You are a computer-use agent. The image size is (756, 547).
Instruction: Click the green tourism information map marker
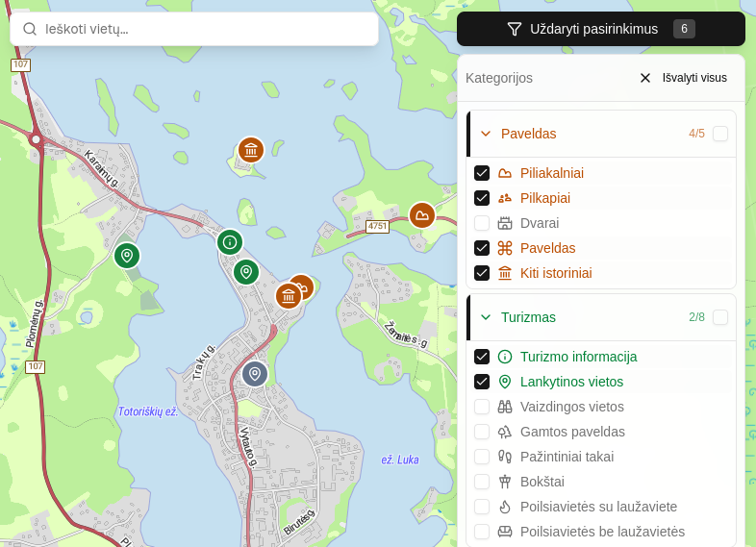point(229,242)
